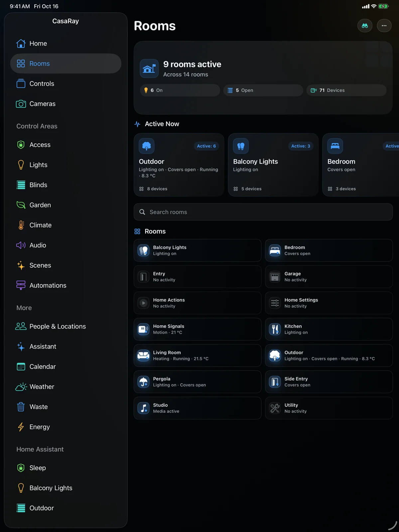Click the Lights bulb icon under Control Areas
This screenshot has width=399, height=532.
coord(21,165)
